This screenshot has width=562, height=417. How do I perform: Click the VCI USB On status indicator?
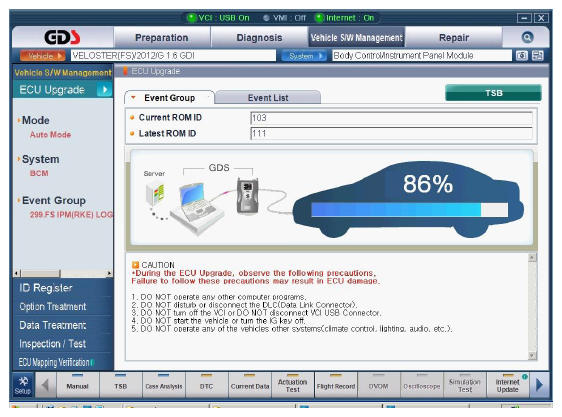(219, 18)
